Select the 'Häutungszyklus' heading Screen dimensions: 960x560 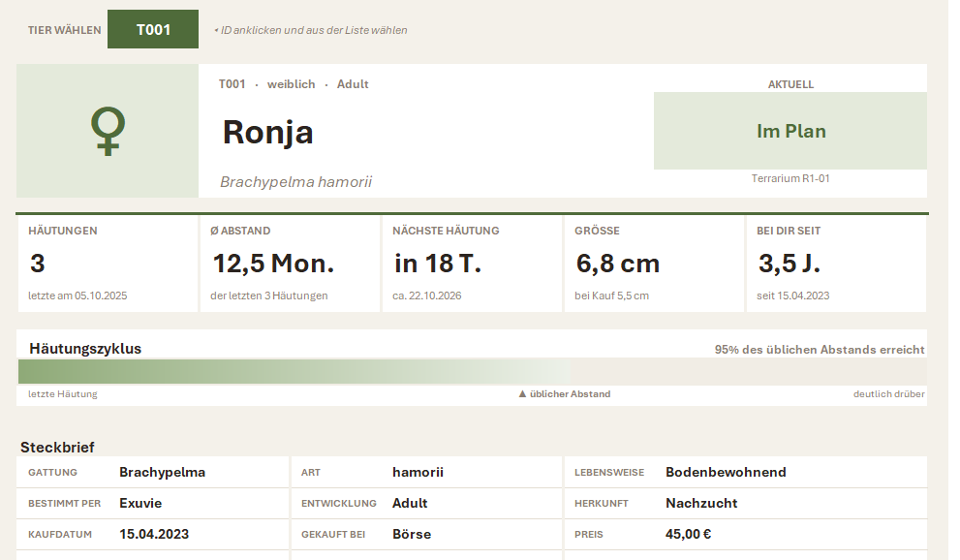85,349
